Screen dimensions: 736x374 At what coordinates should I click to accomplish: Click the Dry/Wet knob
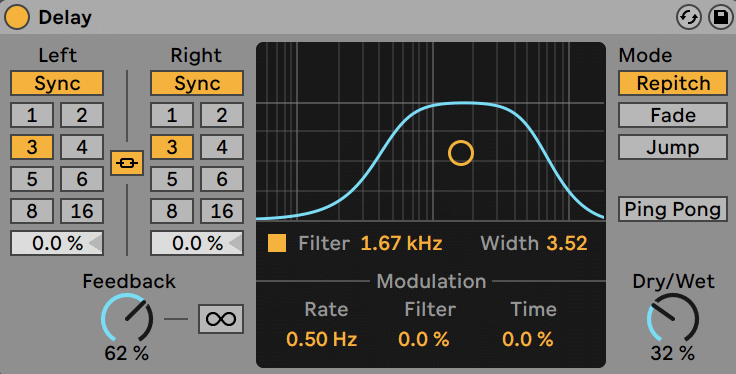(x=673, y=319)
